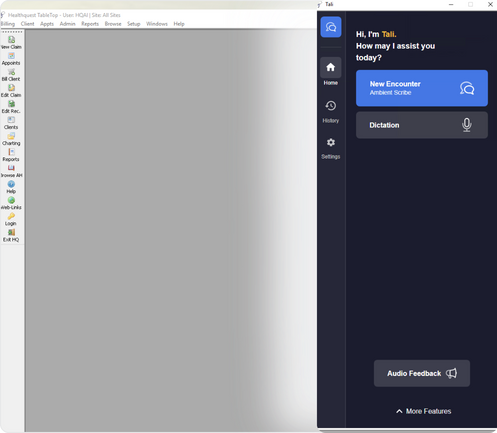Viewport: 497px width, 433px height.
Task: Click the Exit HQ toolbar icon
Action: tap(11, 232)
